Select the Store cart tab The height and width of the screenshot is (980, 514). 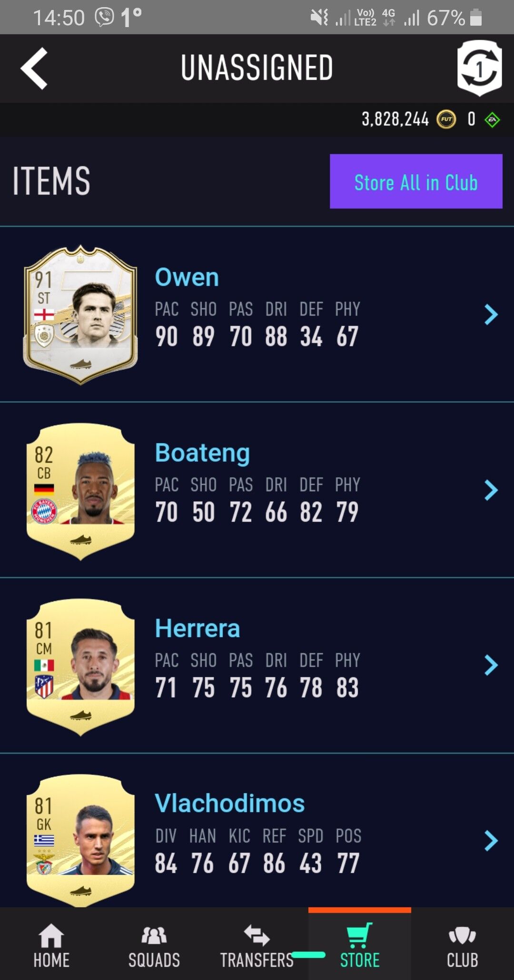[360, 945]
